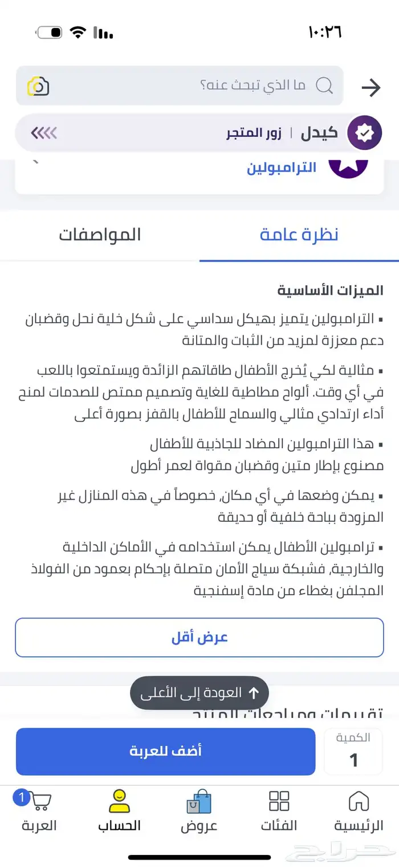This screenshot has width=399, height=868.
Task: Go to الرئيسية home icon
Action: [x=359, y=801]
